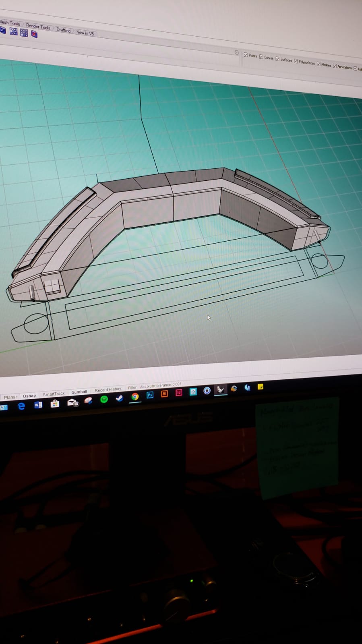
Task: Open Steam from the taskbar
Action: [120, 398]
